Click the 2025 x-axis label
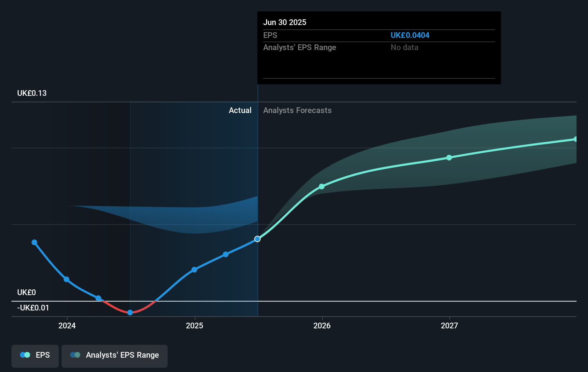Screen dimensions: 588x372 (x=194, y=325)
